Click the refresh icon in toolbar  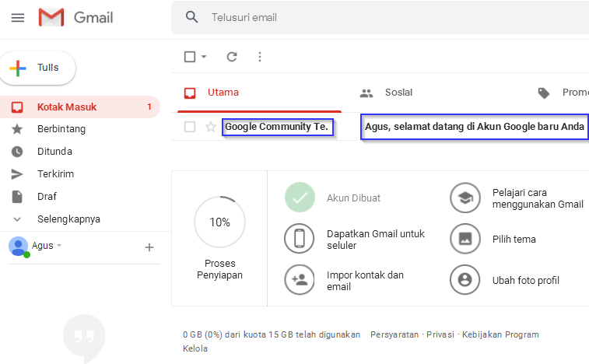click(x=232, y=57)
